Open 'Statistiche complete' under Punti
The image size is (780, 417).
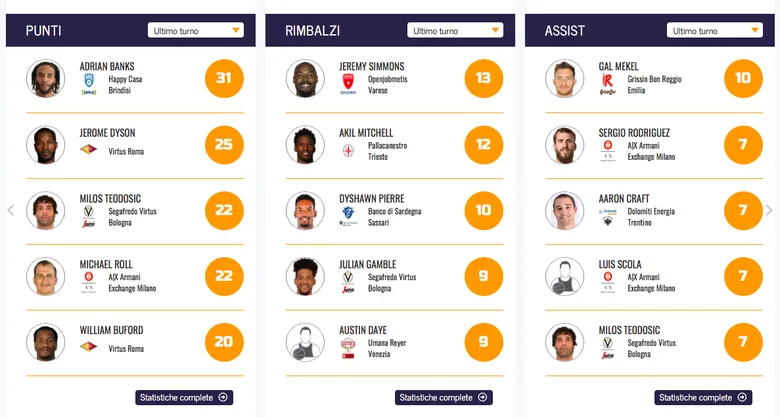coord(184,397)
